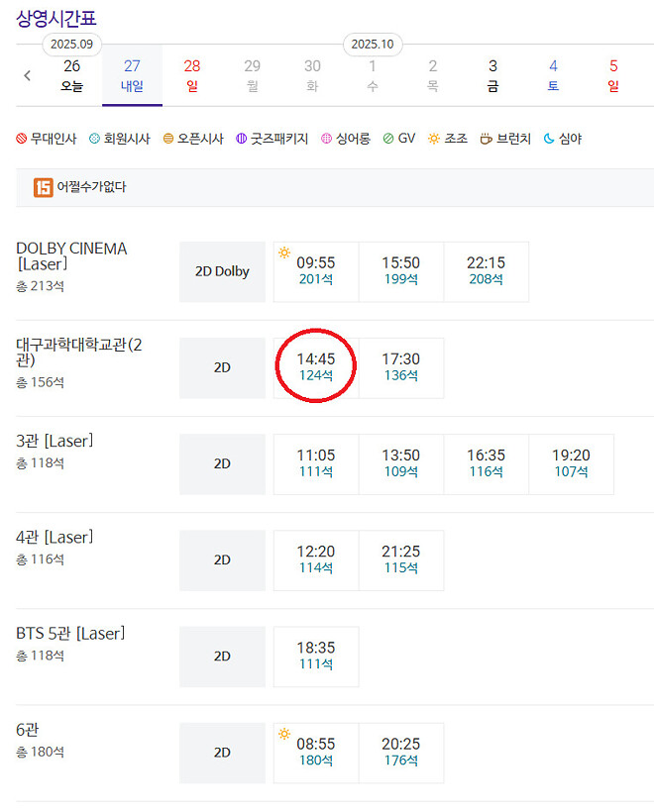This screenshot has width=654, height=812.
Task: Choose the October 5 일 date tab
Action: (x=612, y=74)
